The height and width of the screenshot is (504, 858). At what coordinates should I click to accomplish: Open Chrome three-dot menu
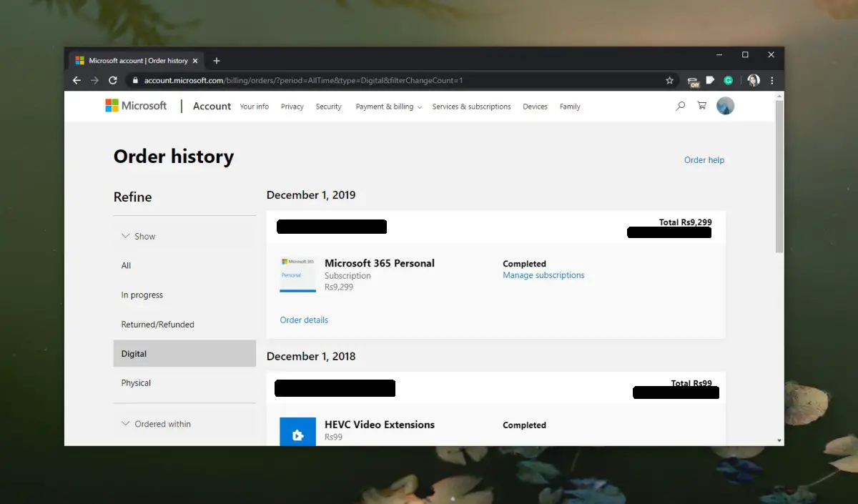click(x=772, y=81)
